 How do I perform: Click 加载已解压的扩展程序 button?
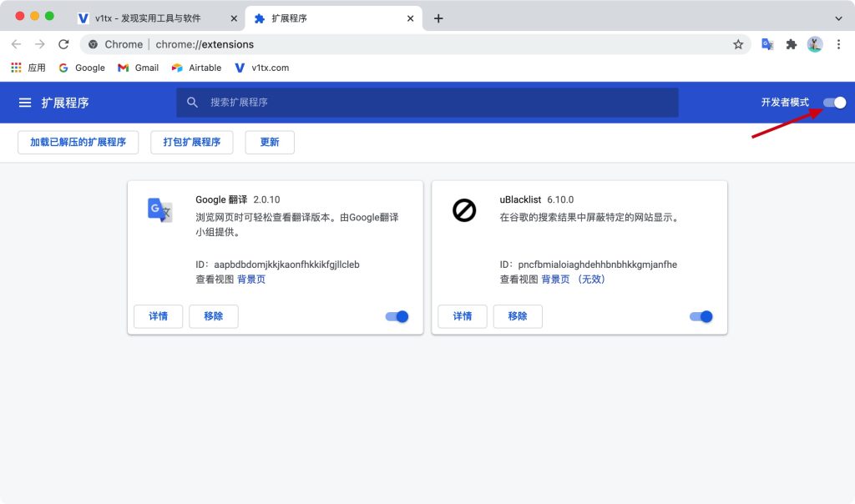tap(78, 142)
